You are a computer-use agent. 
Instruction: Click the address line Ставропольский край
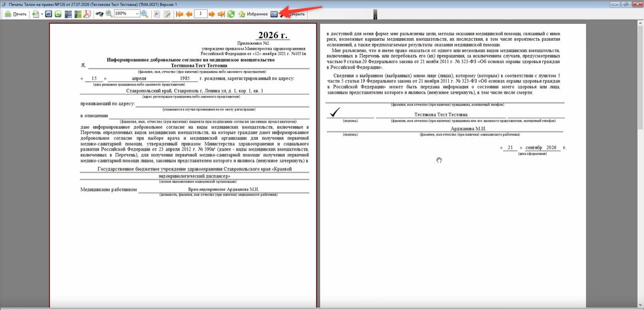coord(195,91)
